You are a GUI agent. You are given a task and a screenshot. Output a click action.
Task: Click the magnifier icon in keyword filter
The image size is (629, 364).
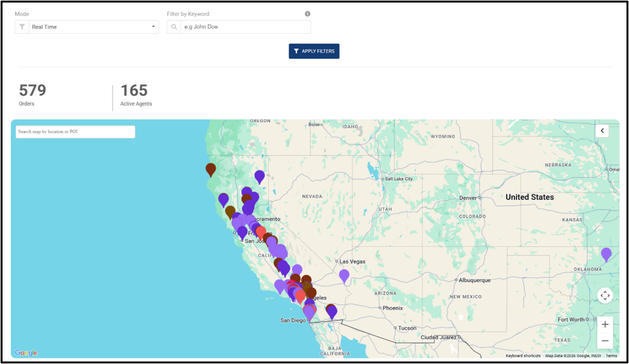pos(173,27)
